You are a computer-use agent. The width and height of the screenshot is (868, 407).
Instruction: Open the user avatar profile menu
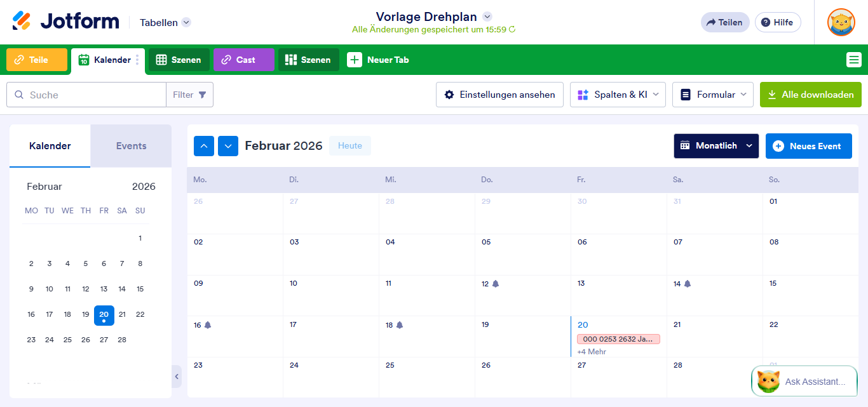point(841,22)
